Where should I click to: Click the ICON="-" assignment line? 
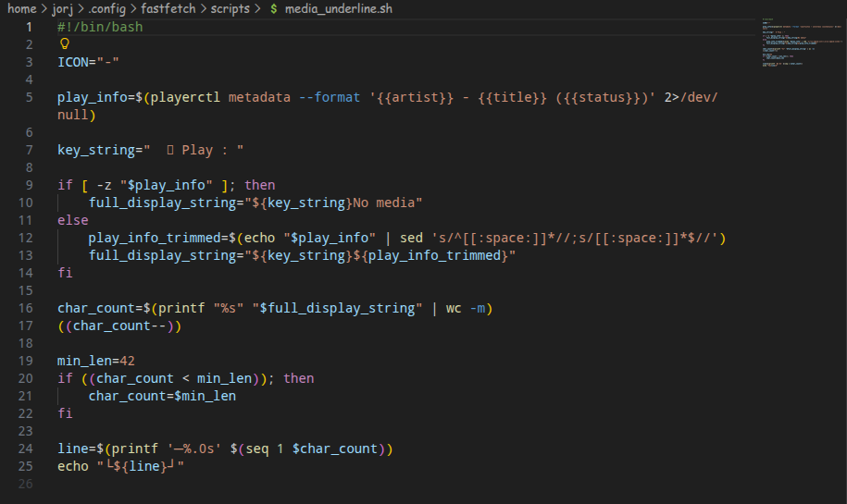pos(88,62)
